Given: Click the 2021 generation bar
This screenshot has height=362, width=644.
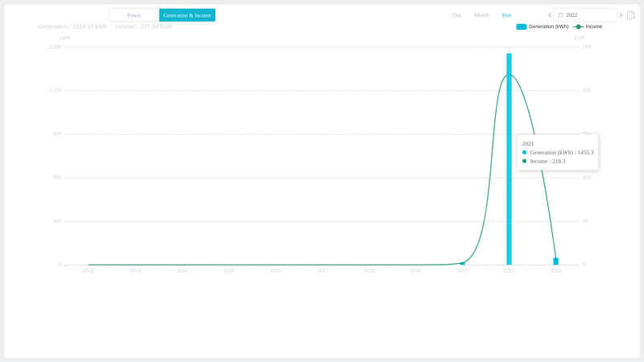Looking at the screenshot, I should (x=509, y=161).
